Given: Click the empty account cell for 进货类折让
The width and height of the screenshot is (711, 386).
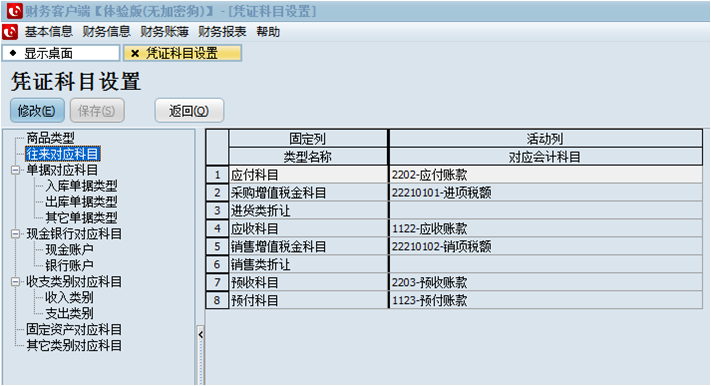Looking at the screenshot, I should tap(546, 211).
